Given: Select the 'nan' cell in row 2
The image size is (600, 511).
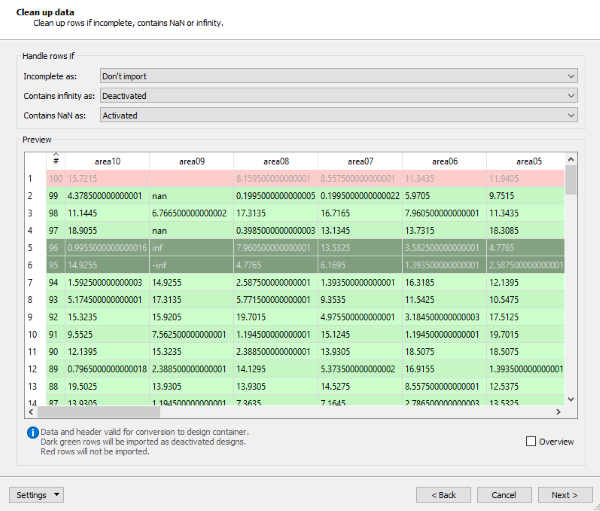Looking at the screenshot, I should (x=192, y=196).
